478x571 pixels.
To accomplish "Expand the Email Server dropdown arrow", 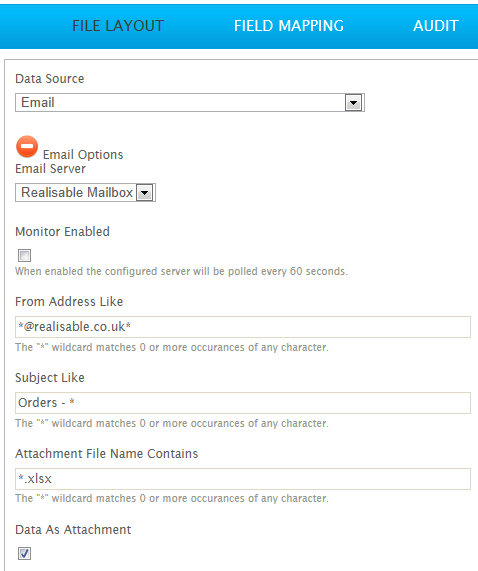I will click(145, 193).
